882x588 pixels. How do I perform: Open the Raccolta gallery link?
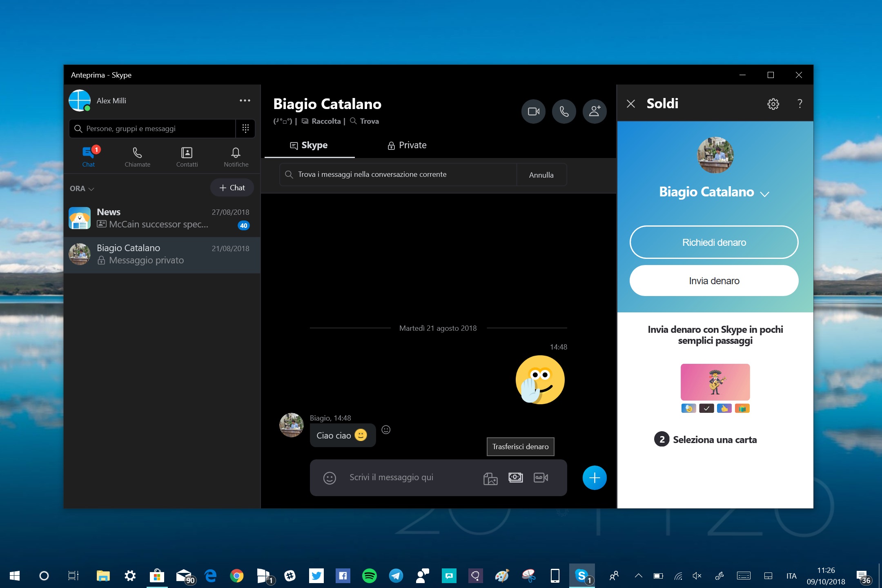click(x=322, y=121)
